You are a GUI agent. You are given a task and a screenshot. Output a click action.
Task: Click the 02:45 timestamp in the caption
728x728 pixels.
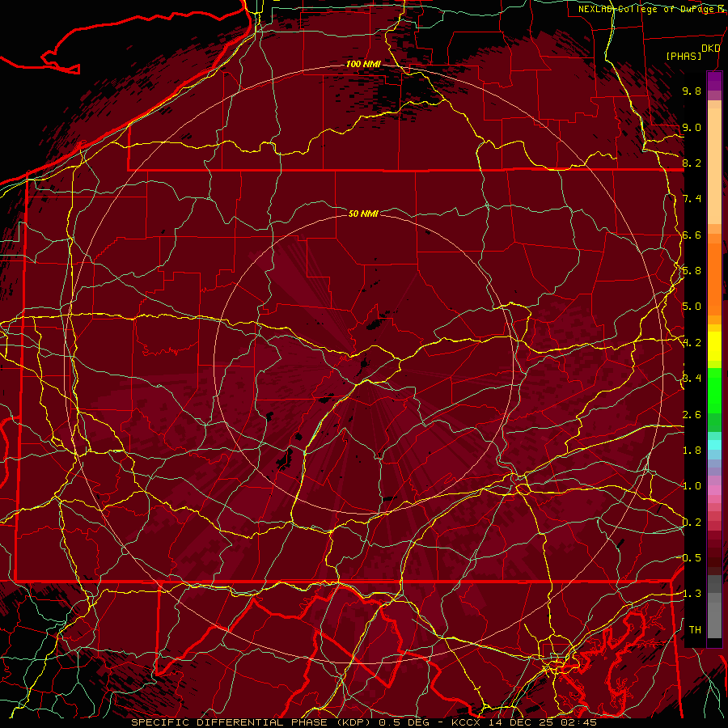(x=578, y=722)
